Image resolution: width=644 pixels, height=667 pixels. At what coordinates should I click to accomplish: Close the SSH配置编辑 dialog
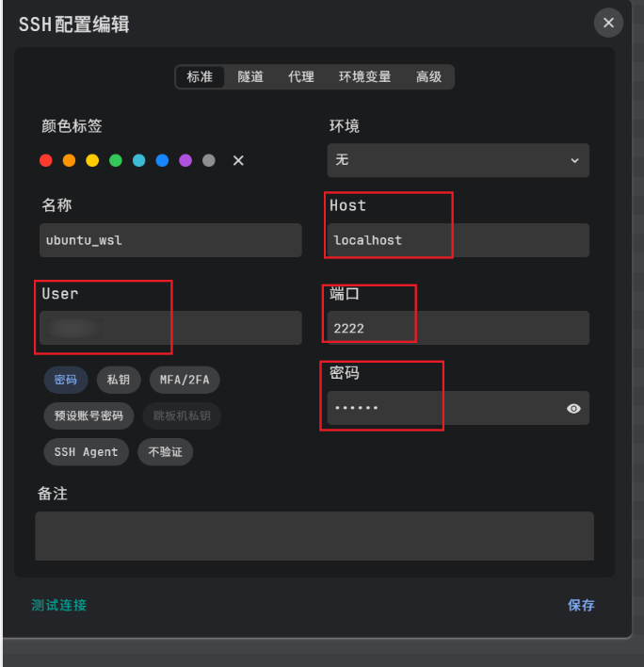(x=608, y=24)
